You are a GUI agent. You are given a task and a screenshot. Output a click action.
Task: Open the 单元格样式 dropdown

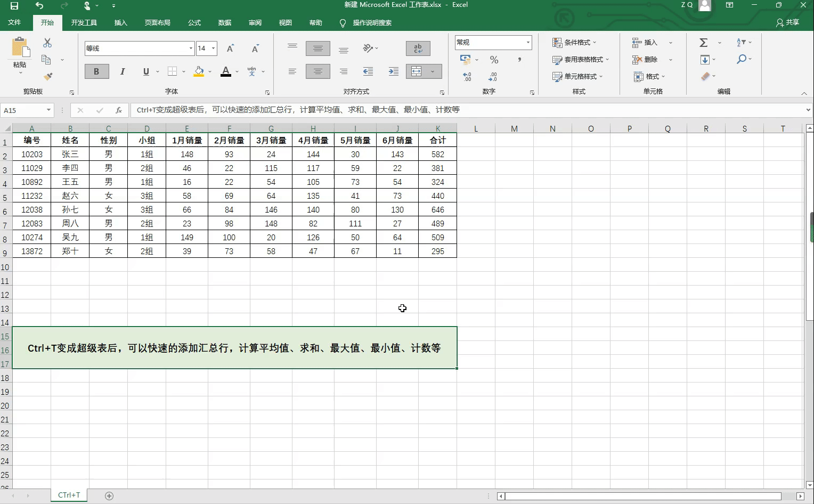click(x=577, y=77)
